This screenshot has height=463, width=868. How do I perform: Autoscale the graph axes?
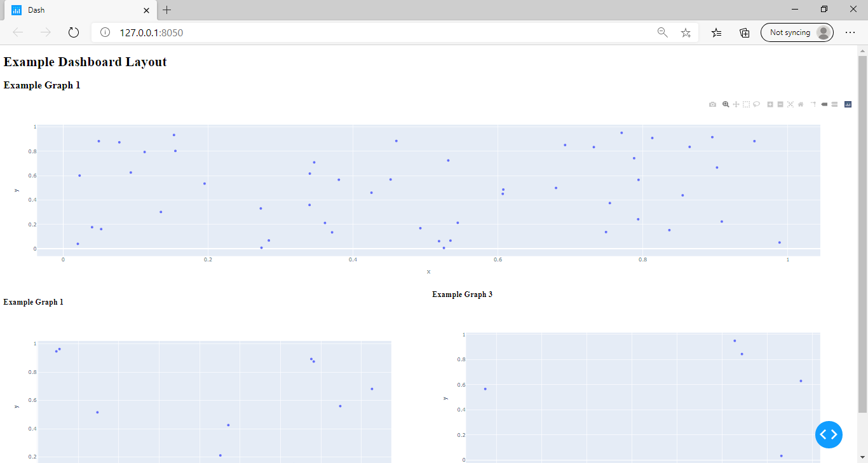tap(790, 104)
